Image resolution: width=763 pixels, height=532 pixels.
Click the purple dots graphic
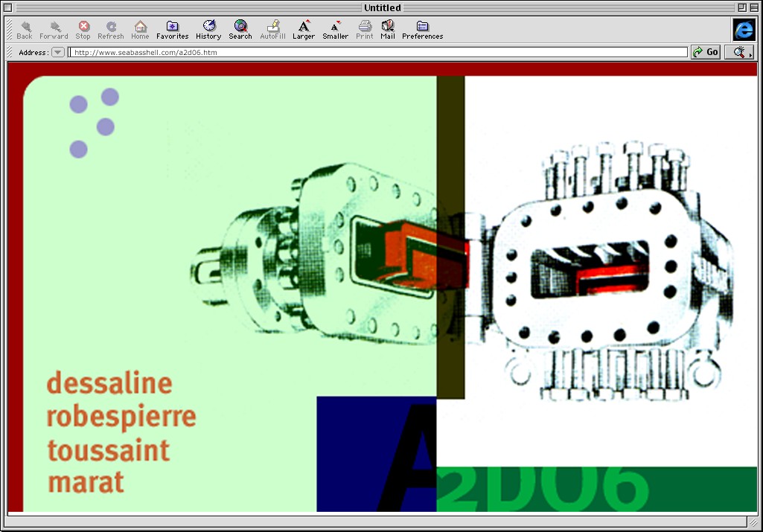click(x=95, y=123)
